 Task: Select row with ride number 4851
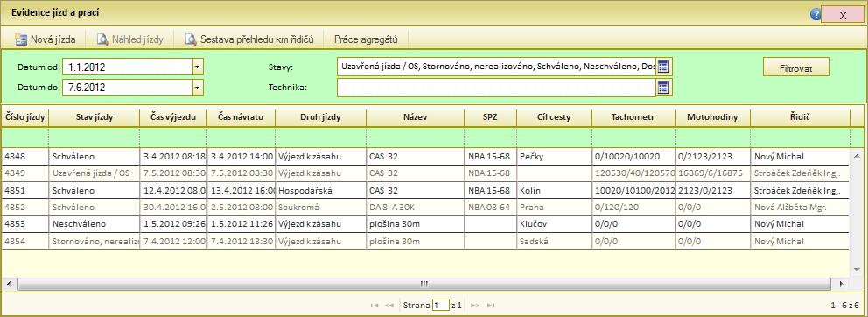425,190
